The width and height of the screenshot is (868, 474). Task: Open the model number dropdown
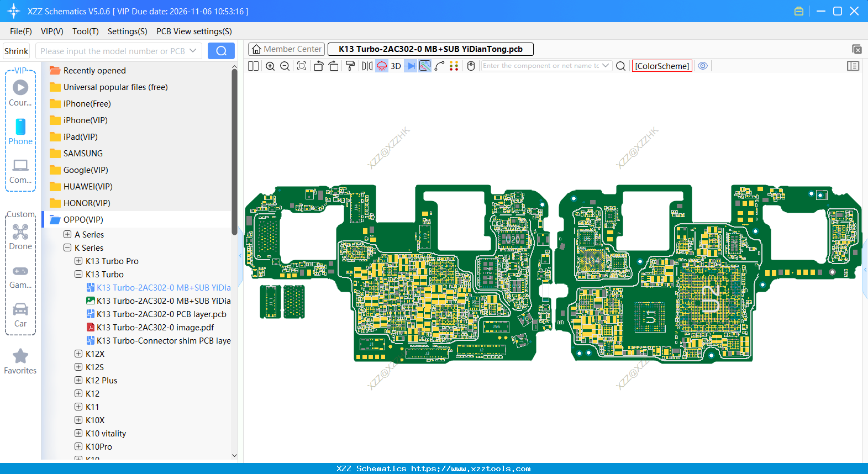pos(193,51)
